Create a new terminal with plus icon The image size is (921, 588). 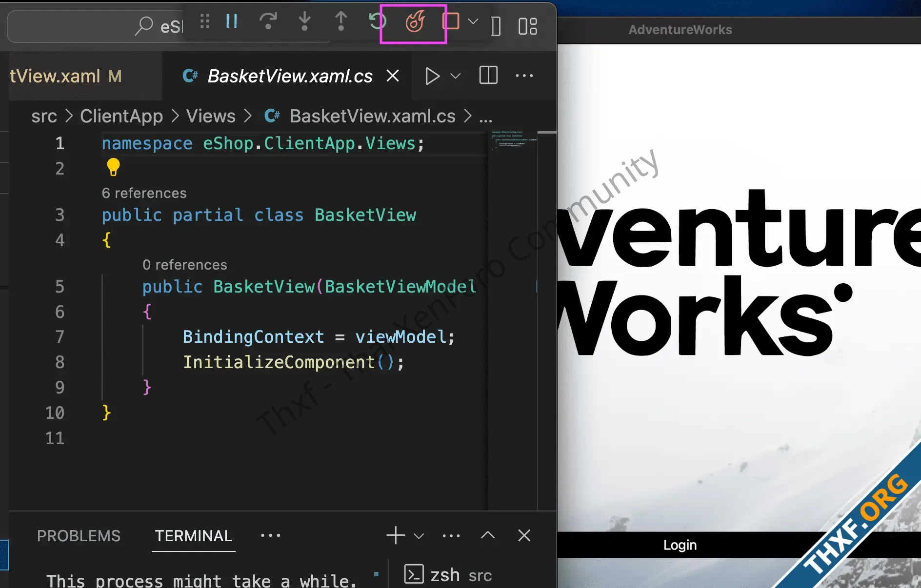pyautogui.click(x=396, y=535)
